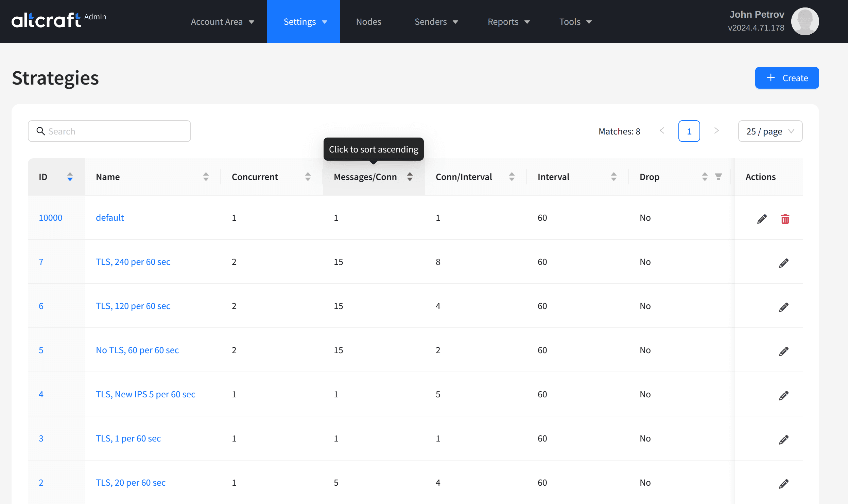This screenshot has width=848, height=504.
Task: Click the edit icon for 'No TLS, 60 per 60 sec'
Action: pyautogui.click(x=783, y=350)
